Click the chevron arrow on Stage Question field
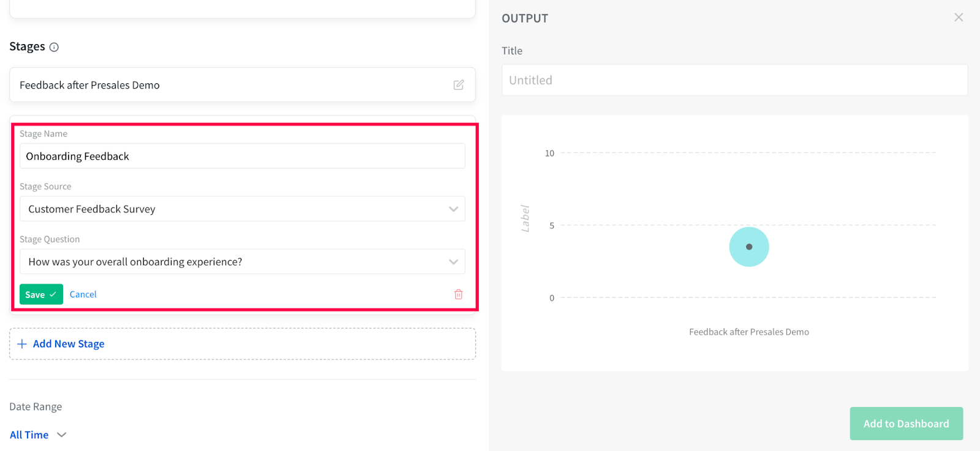Screen dimensions: 980x451 point(453,262)
